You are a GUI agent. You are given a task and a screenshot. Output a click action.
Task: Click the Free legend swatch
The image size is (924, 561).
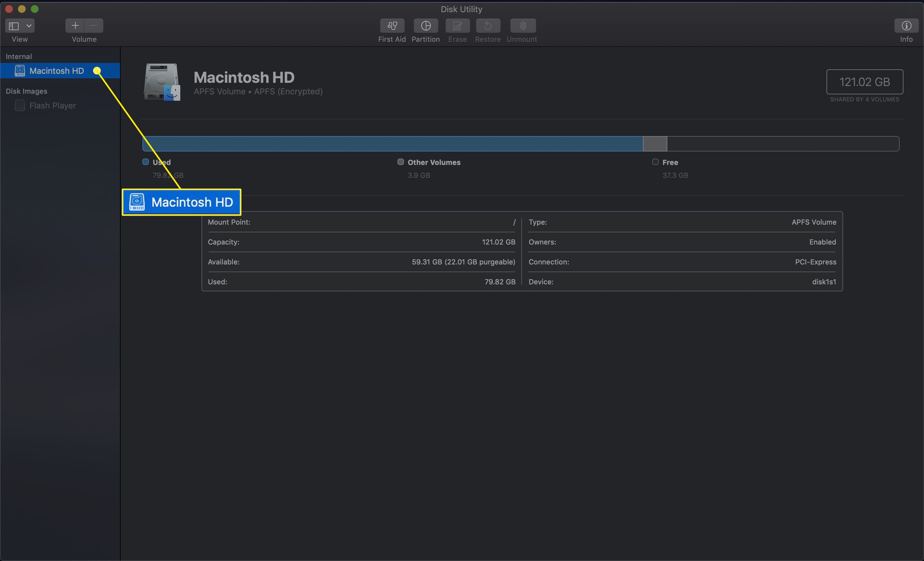coord(655,162)
